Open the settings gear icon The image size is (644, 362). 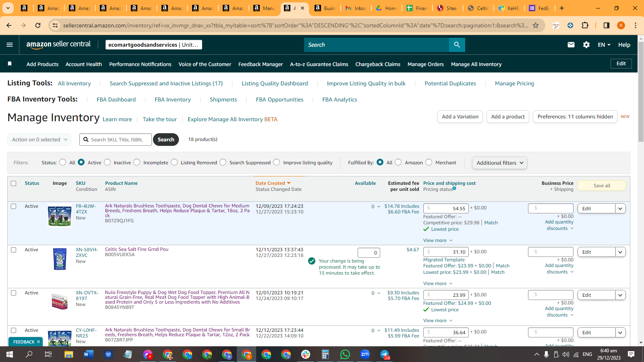point(586,45)
